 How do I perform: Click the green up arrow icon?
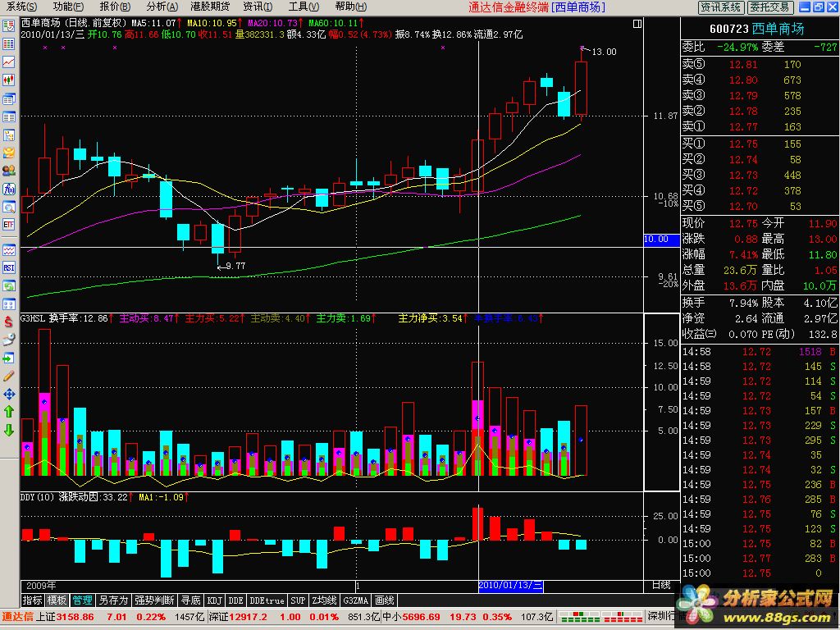tap(8, 412)
